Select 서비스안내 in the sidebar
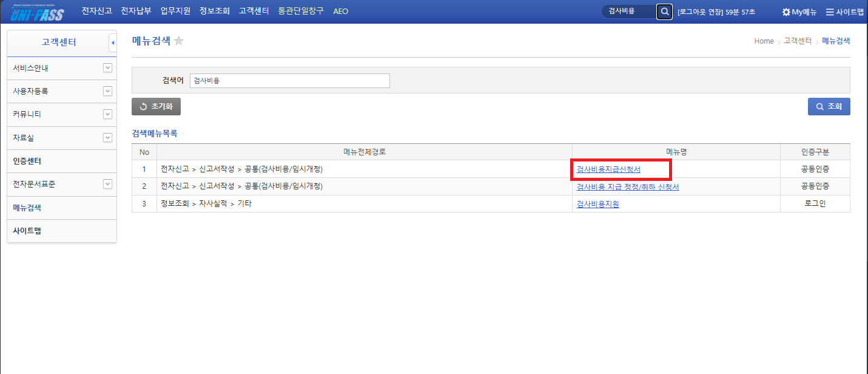The width and height of the screenshot is (868, 374). coord(31,68)
